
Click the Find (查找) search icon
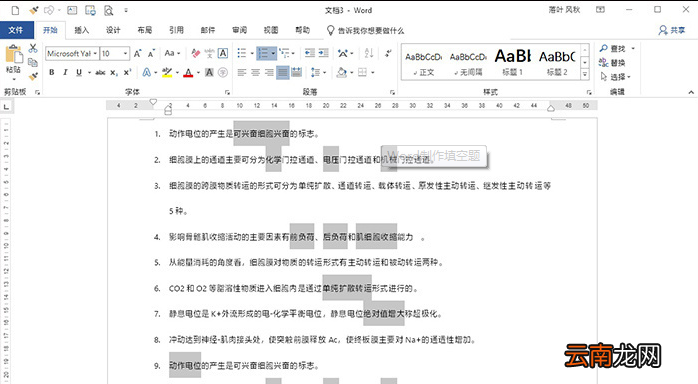point(604,48)
